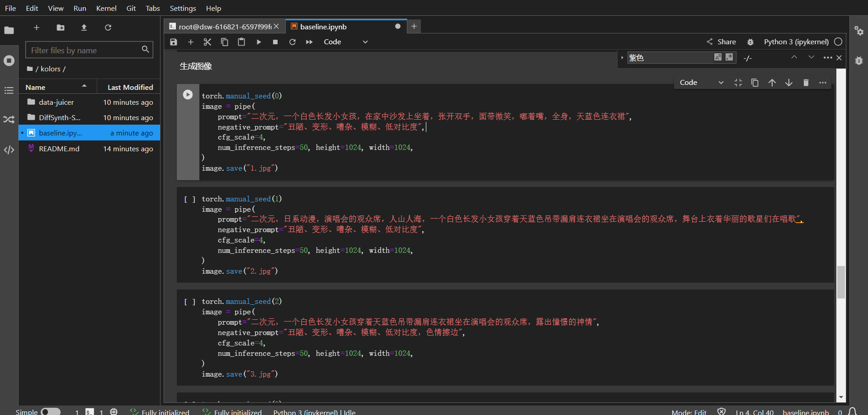
Task: Open the data-juicer folder
Action: point(90,103)
